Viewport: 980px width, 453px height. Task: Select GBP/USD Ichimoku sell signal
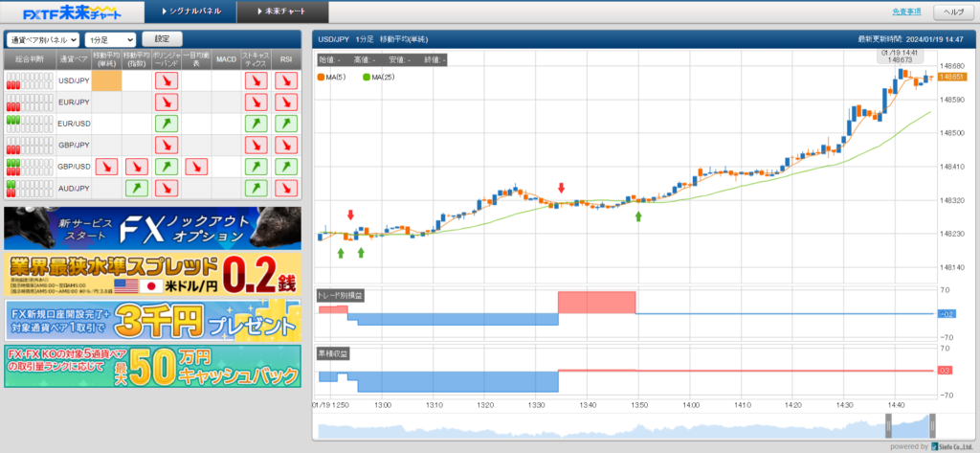pyautogui.click(x=196, y=167)
